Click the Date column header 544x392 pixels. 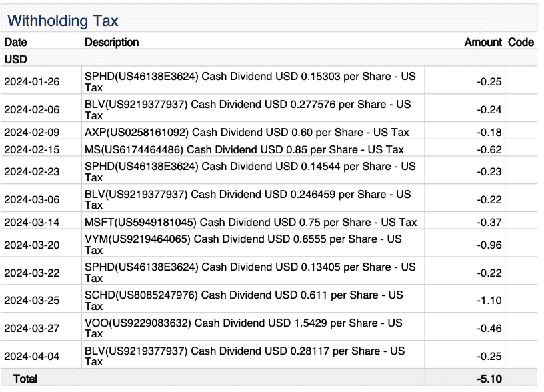pyautogui.click(x=15, y=42)
